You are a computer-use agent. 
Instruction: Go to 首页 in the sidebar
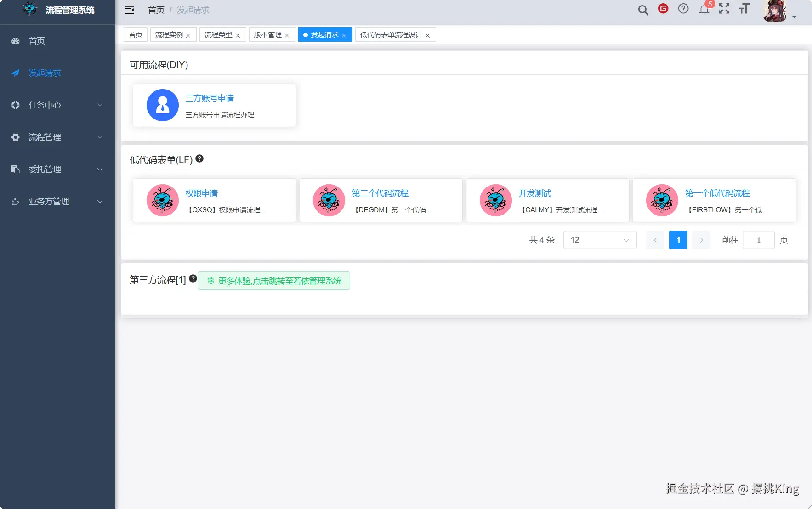[x=57, y=41]
